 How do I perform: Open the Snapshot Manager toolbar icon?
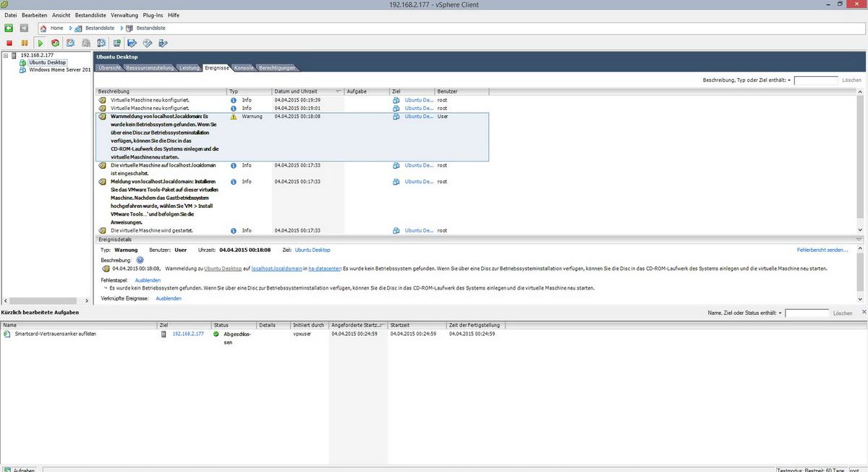point(101,43)
